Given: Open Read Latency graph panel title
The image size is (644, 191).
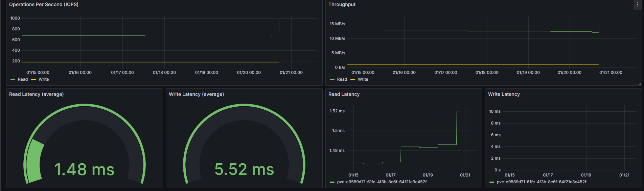Looking at the screenshot, I should point(344,94).
